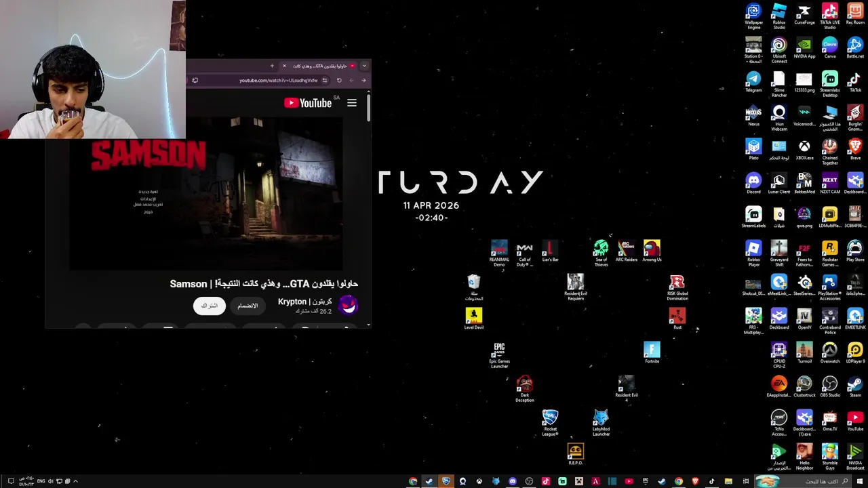Select the Brave browser desktop icon
The width and height of the screenshot is (868, 488).
[x=855, y=150]
